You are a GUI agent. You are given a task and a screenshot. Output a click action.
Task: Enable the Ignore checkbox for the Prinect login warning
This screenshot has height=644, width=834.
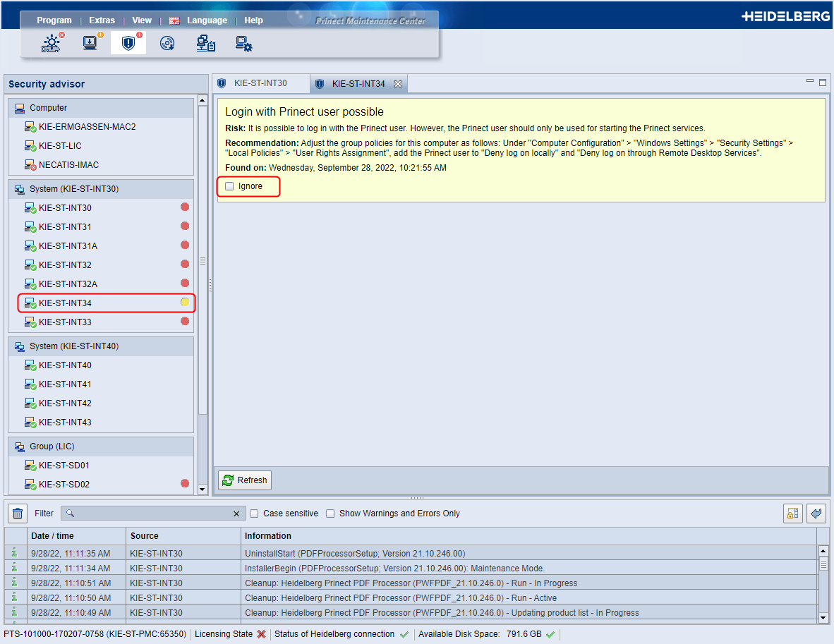pos(229,186)
